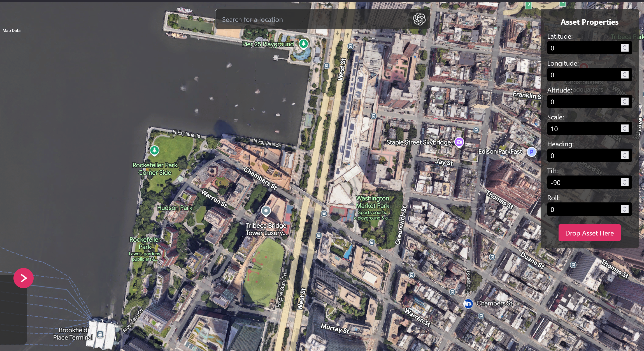Click into the Altitude input field
644x351 pixels.
point(583,102)
